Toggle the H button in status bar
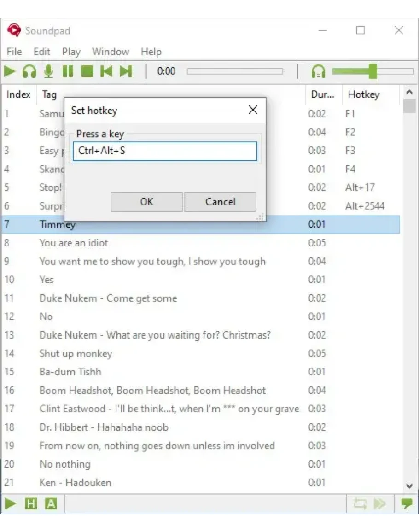419x532 pixels. [30, 504]
